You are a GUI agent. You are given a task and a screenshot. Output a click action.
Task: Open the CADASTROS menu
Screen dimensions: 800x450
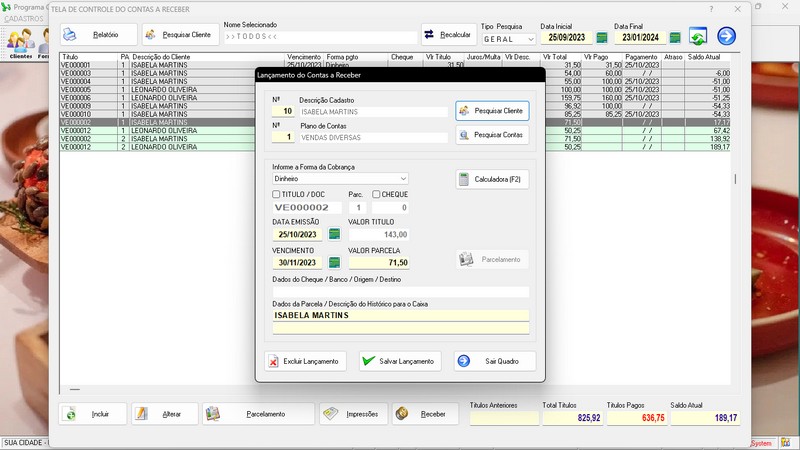point(24,19)
